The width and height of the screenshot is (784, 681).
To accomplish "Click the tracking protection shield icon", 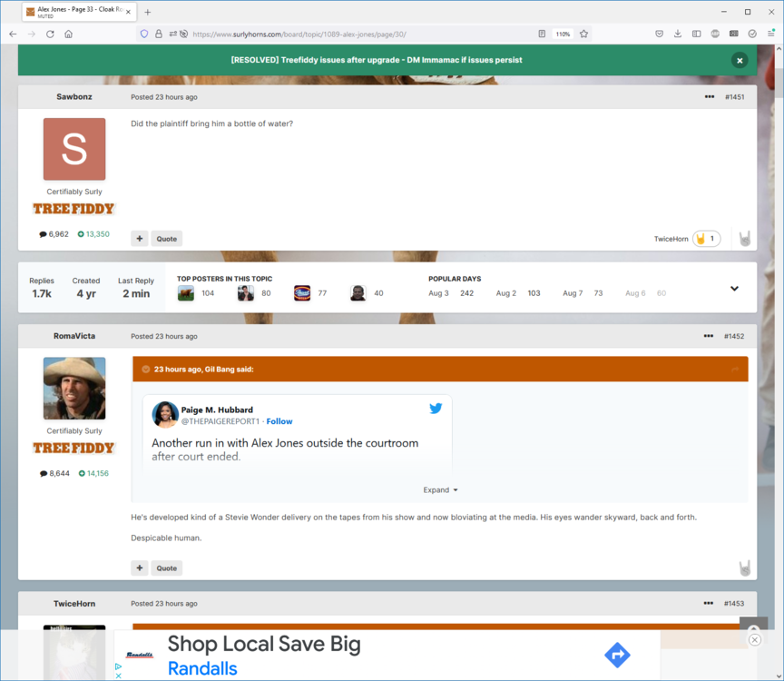I will point(143,34).
